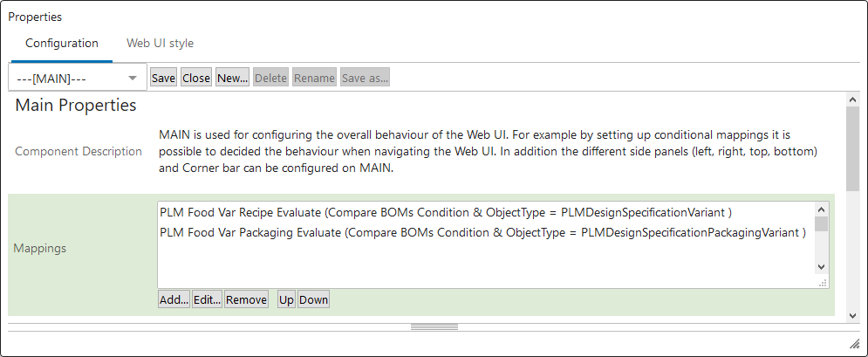Click the horizontal splitter grip handle
The image size is (868, 357).
pyautogui.click(x=434, y=327)
